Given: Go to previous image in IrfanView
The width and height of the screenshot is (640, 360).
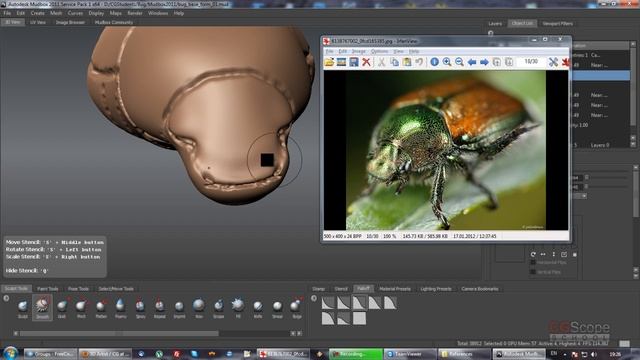Looking at the screenshot, I should [x=472, y=62].
